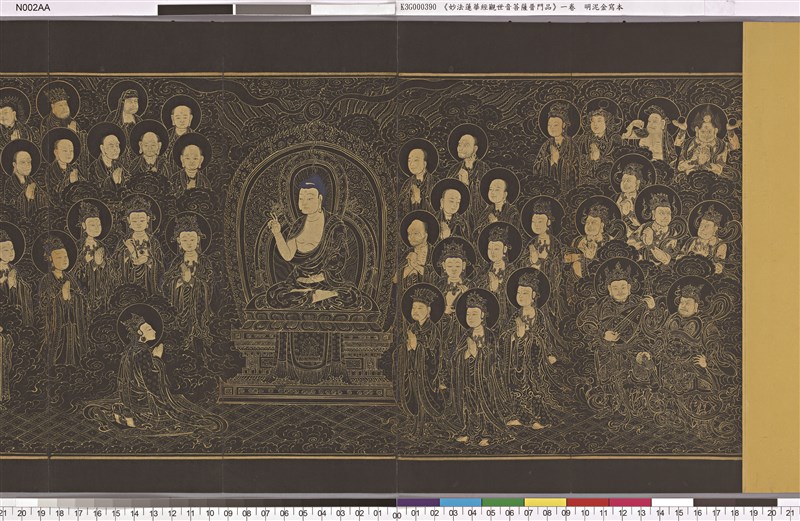Click the 00 center mark on ruler
The width and height of the screenshot is (800, 521).
(397, 515)
